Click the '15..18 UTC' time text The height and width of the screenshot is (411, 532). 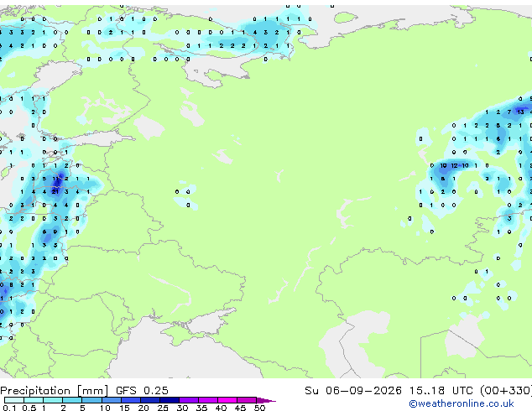pos(441,391)
